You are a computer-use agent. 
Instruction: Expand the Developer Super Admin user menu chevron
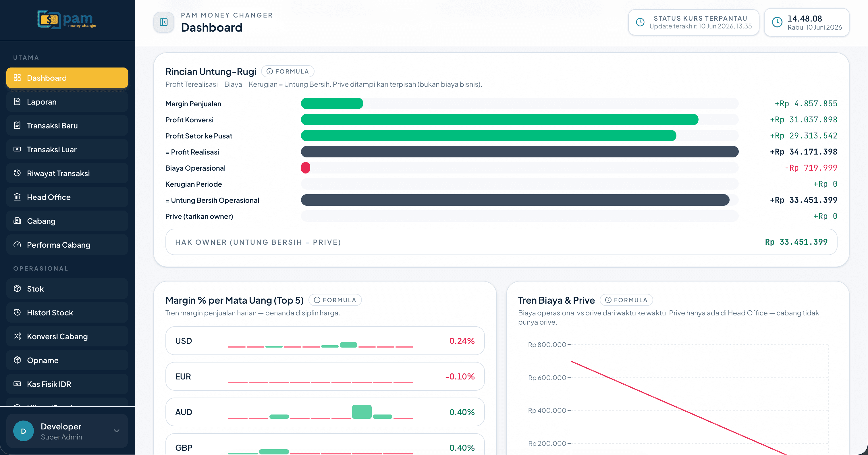point(117,431)
